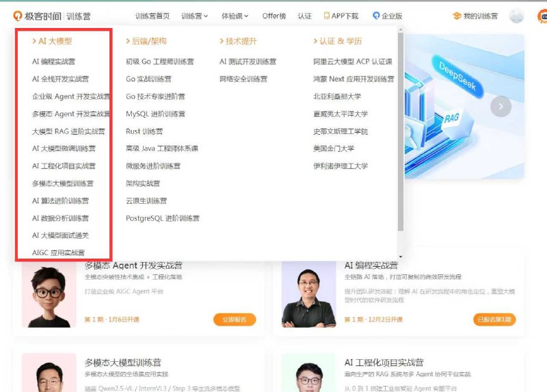Select AI 编程实战营 in the menu

click(x=53, y=62)
